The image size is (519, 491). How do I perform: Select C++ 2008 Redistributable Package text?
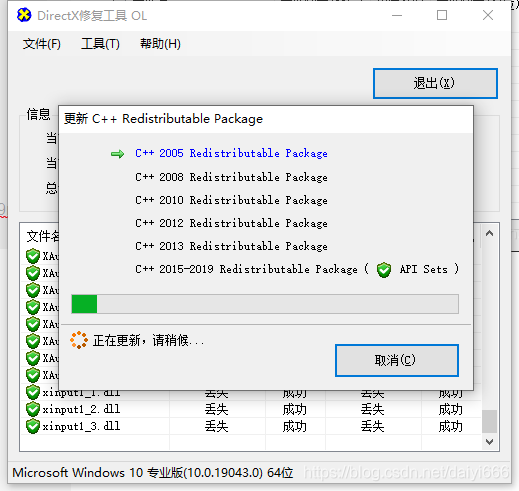click(x=231, y=177)
